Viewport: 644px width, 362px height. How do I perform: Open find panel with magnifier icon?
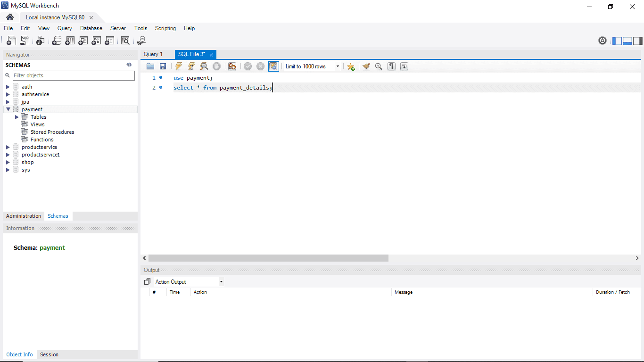(x=379, y=66)
